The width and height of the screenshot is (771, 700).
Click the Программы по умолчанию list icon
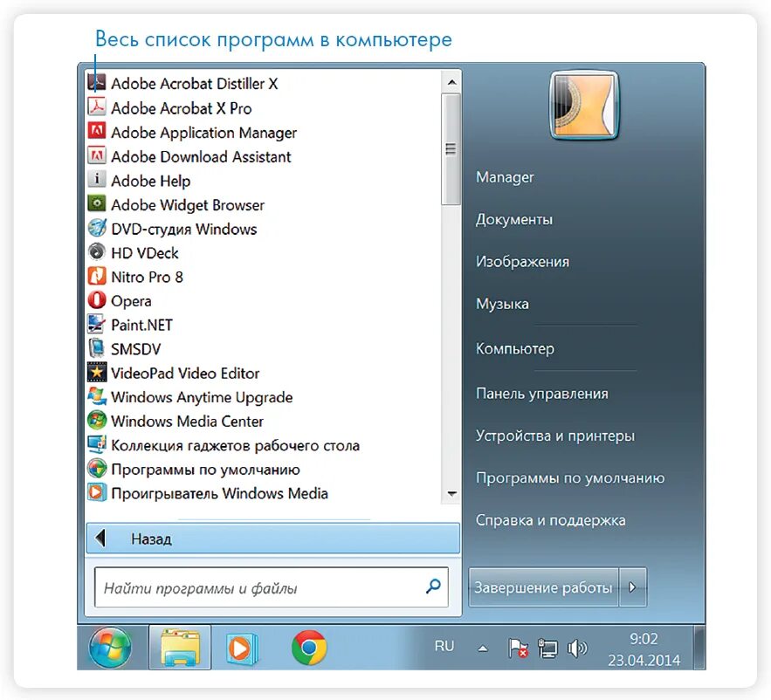tap(96, 468)
